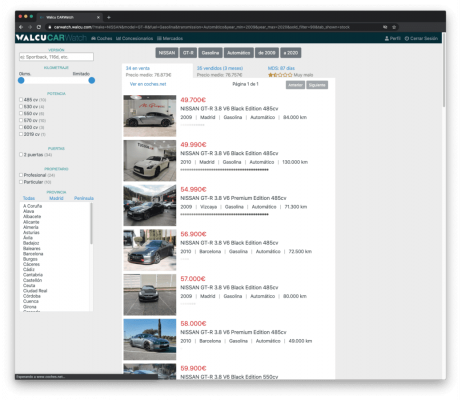461x400 pixels.
Task: Select the Península province shortcut link
Action: [x=84, y=198]
